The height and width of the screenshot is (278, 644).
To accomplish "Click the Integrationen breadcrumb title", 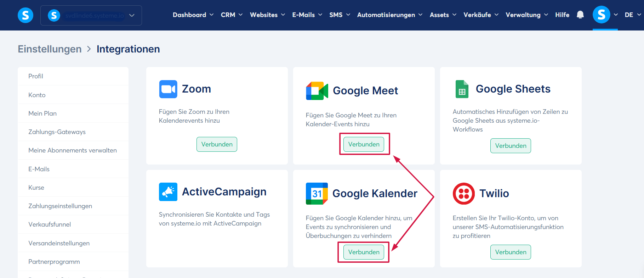I will (128, 49).
